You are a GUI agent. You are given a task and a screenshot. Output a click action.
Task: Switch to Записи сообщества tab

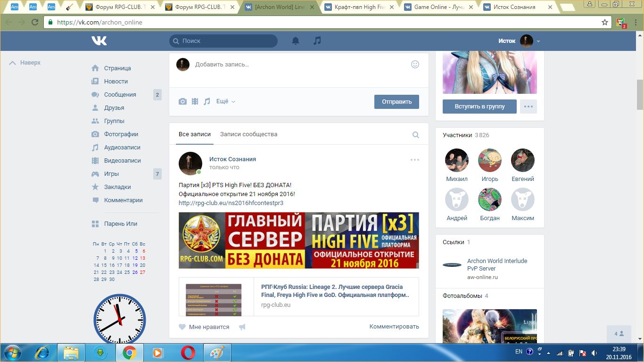(x=248, y=134)
